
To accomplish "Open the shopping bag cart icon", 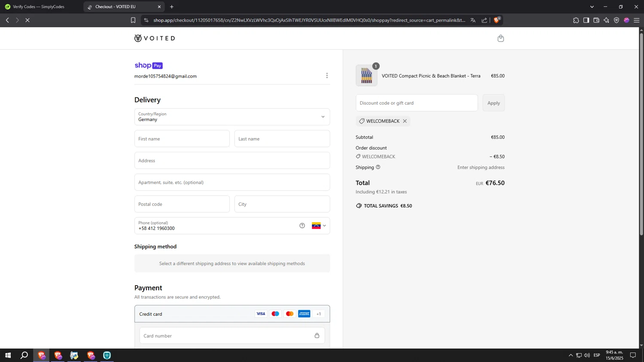I will click(501, 38).
